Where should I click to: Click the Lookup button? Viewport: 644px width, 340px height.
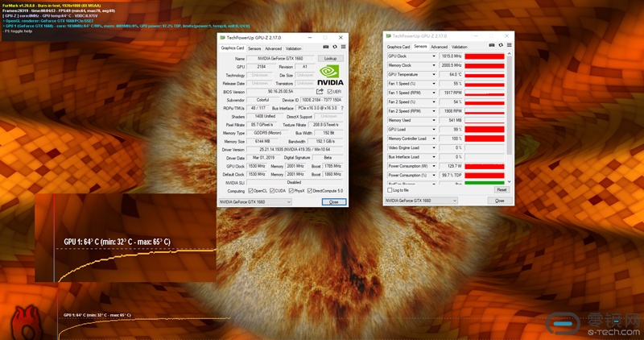coord(331,59)
